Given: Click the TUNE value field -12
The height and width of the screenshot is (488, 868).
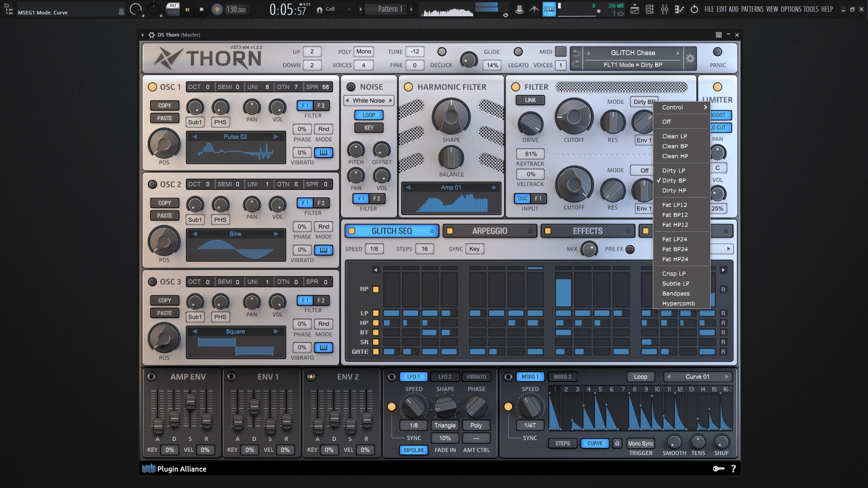Looking at the screenshot, I should 415,52.
